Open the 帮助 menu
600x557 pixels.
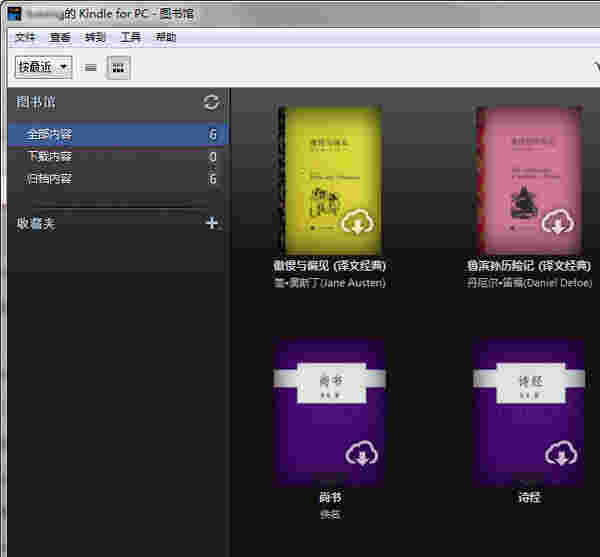point(165,38)
